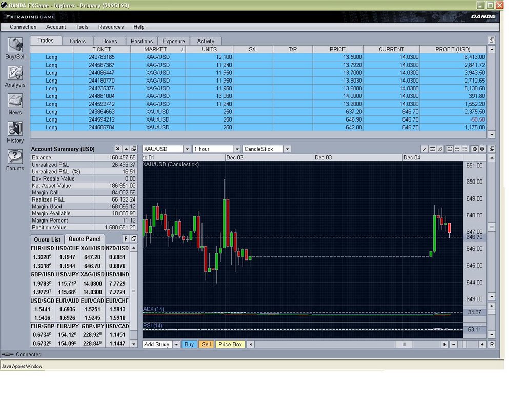Sort trades by PROFIT (USD) column header

453,49
